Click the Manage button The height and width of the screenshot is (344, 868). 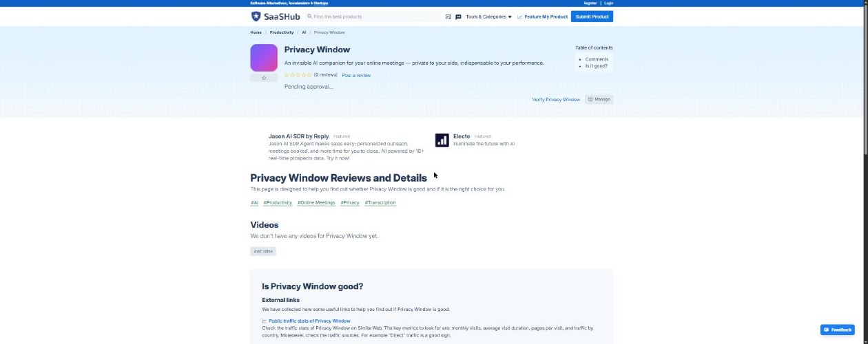point(599,99)
